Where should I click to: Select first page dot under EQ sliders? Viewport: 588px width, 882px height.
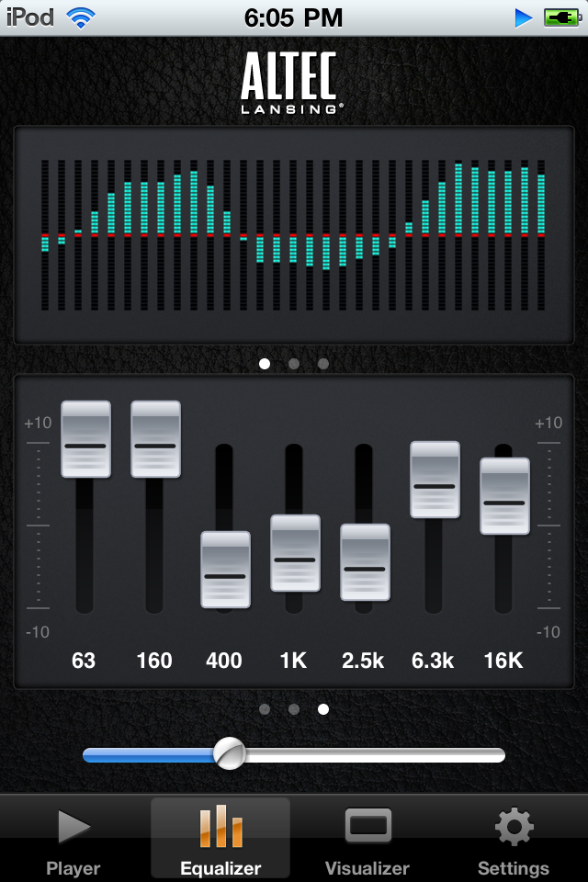[x=265, y=709]
